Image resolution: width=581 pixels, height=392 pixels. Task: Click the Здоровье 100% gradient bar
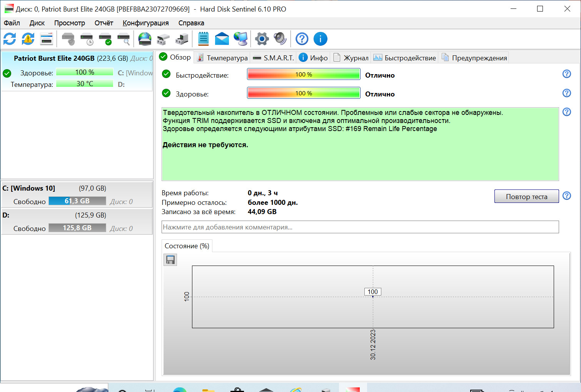(304, 93)
